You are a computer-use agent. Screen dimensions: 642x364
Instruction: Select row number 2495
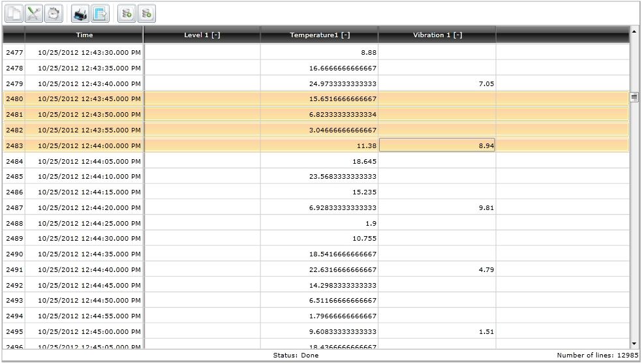(x=14, y=331)
